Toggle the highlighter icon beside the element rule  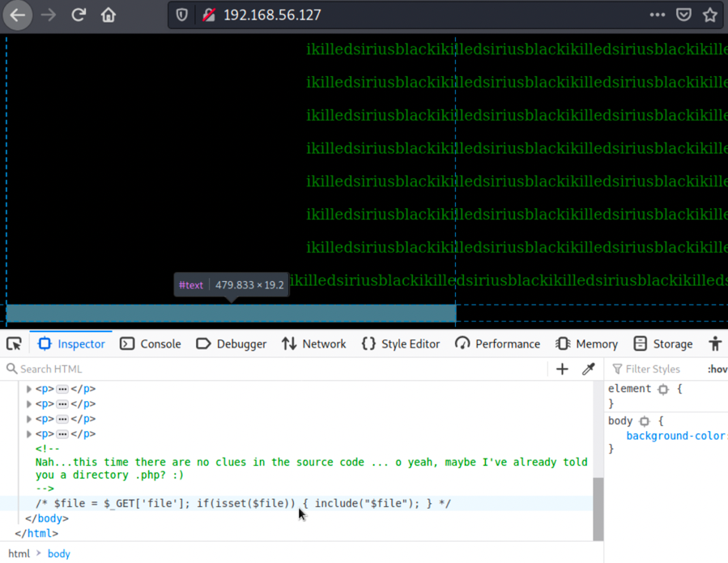[663, 390]
